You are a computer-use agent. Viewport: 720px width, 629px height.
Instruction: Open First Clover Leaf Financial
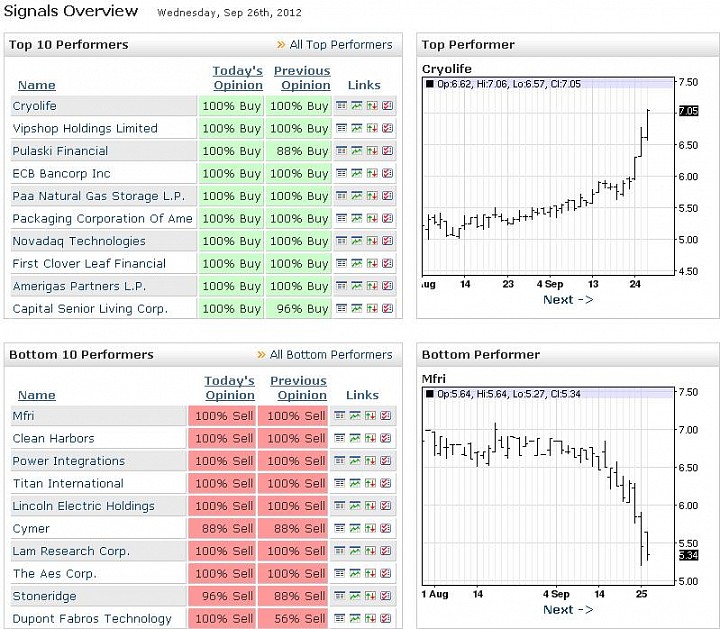pos(89,263)
